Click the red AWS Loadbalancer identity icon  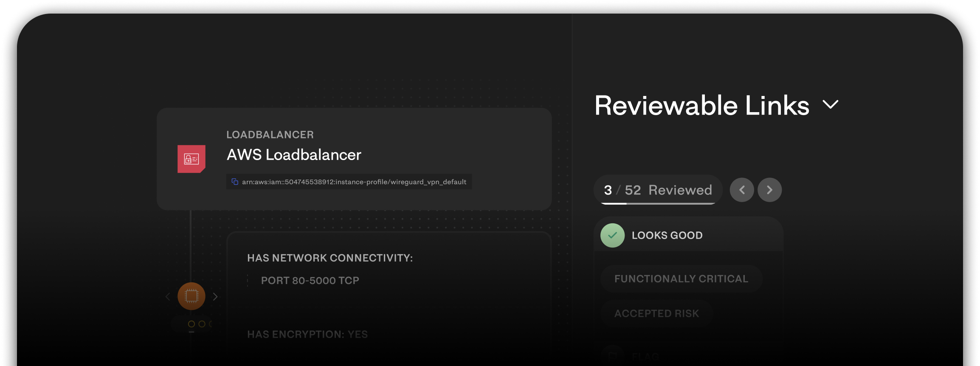[191, 159]
